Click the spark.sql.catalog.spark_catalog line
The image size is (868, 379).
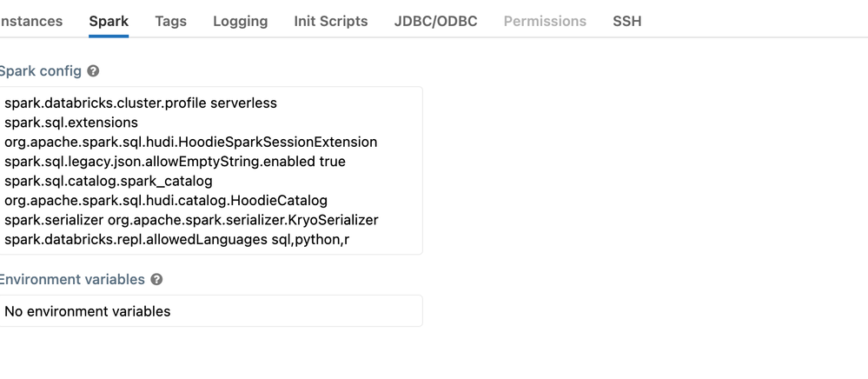click(x=109, y=181)
